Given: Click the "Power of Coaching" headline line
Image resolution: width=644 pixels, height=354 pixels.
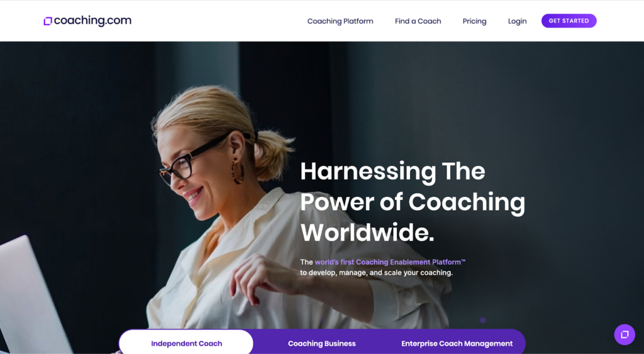Looking at the screenshot, I should [x=413, y=202].
